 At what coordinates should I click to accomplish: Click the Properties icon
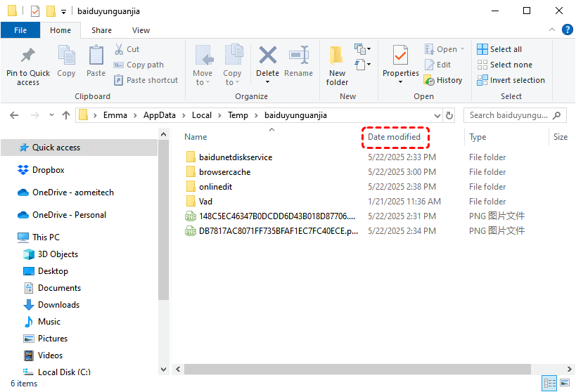tap(400, 55)
